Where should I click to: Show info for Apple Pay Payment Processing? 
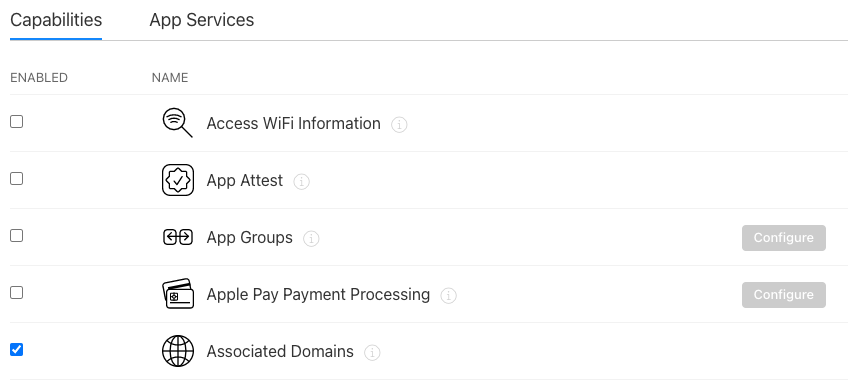pos(448,295)
